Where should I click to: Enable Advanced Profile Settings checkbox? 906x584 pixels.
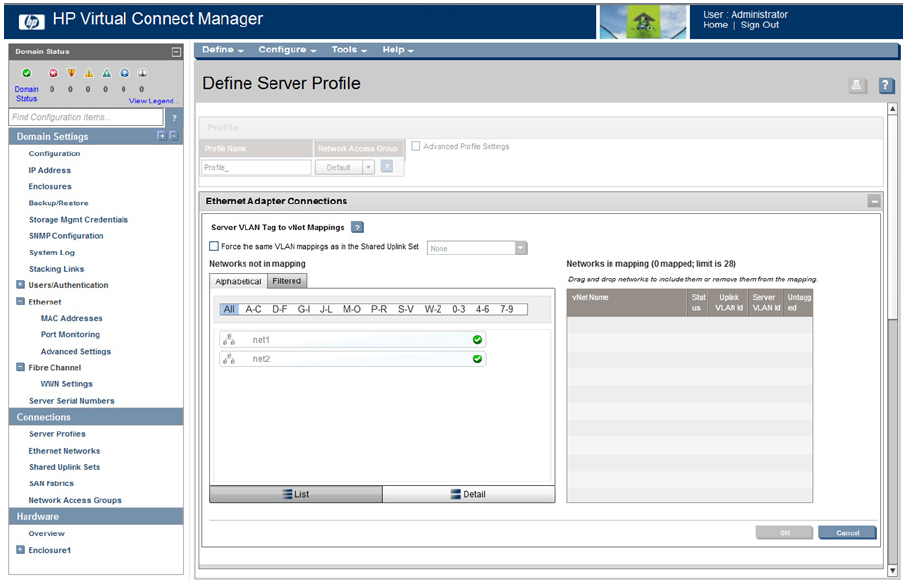point(416,147)
